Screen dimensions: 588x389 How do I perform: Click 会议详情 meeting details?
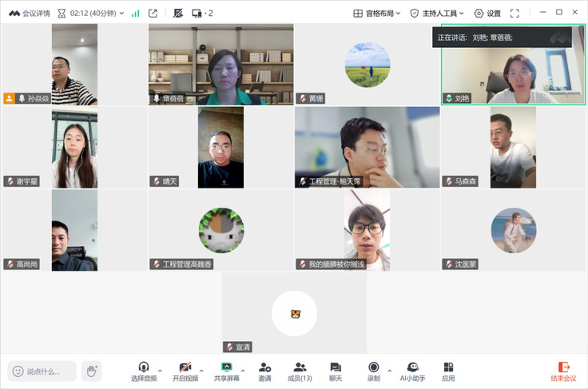tap(29, 13)
